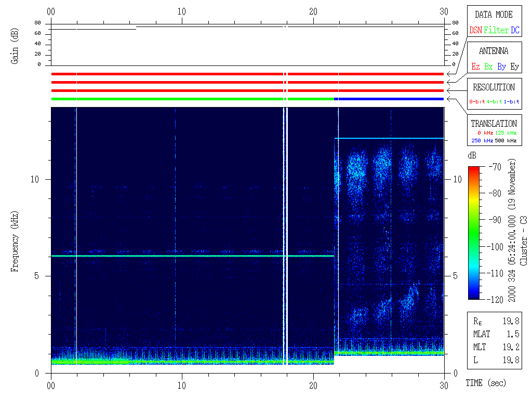Click the 8-bit resolution legend entry

point(477,102)
